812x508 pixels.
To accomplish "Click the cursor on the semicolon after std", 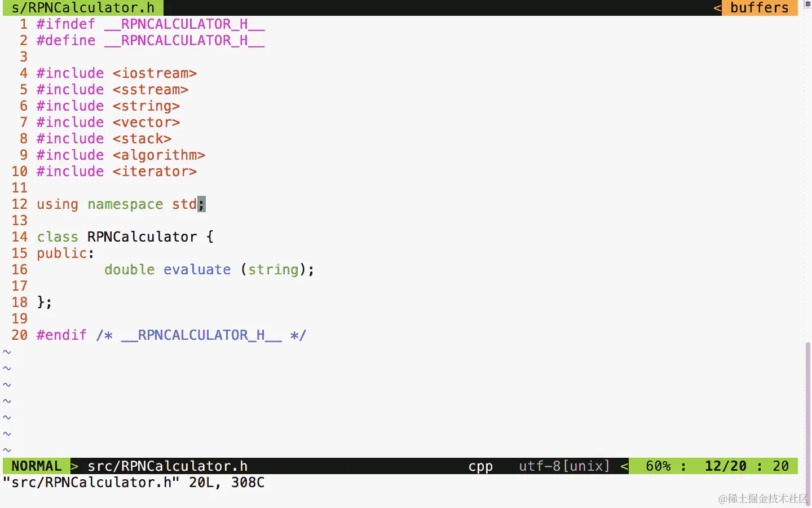I will (201, 204).
